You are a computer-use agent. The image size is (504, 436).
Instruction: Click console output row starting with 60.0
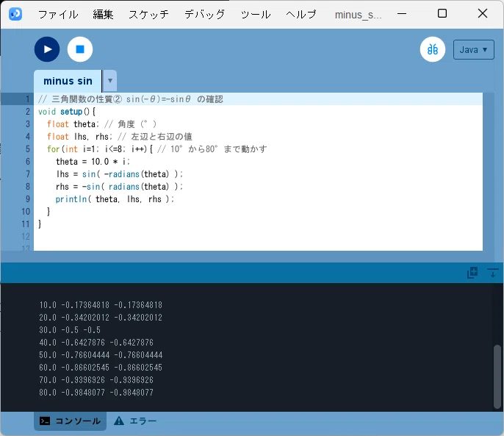[101, 368]
